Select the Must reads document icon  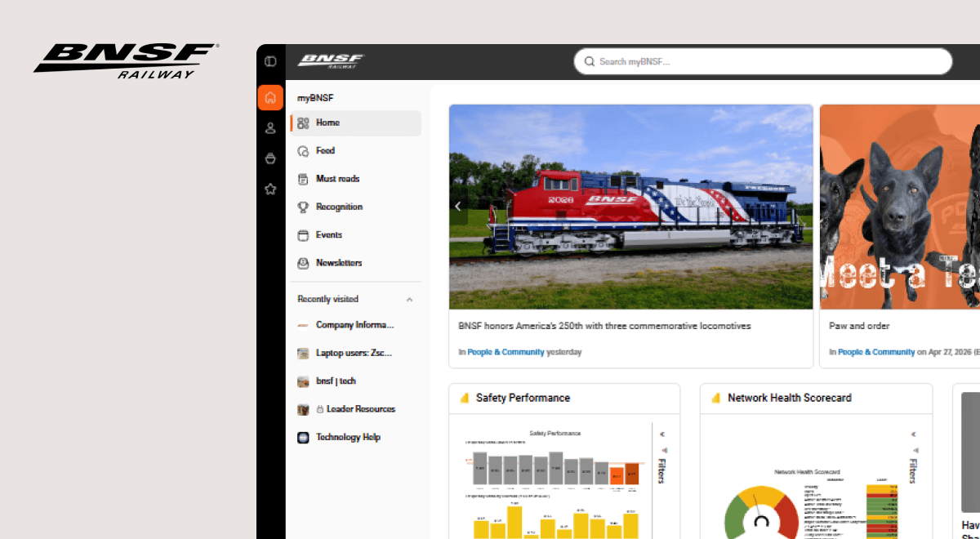[x=303, y=179]
